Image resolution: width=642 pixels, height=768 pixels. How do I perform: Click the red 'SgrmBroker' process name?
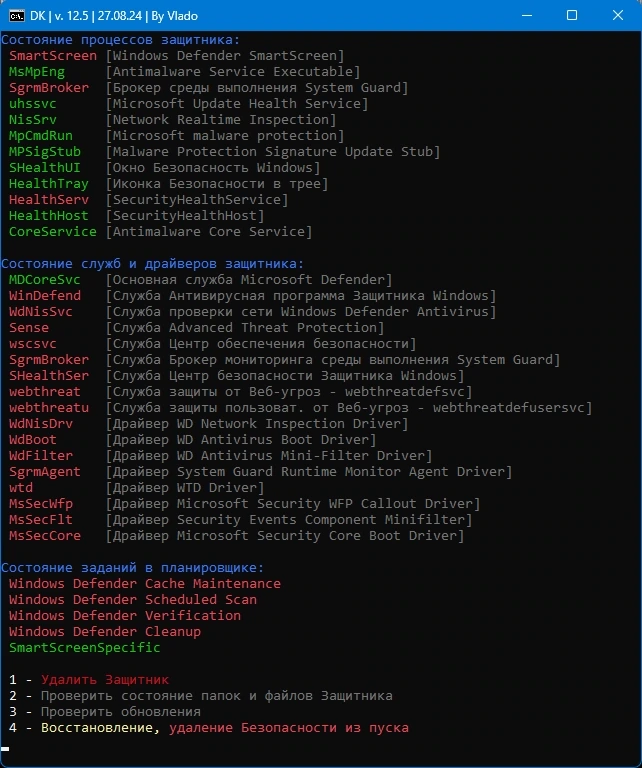(x=49, y=88)
